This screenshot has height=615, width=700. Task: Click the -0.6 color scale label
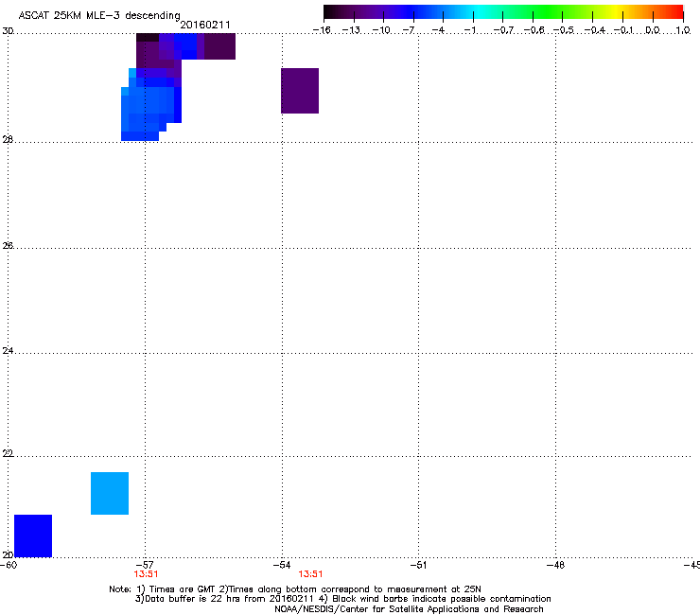[534, 30]
